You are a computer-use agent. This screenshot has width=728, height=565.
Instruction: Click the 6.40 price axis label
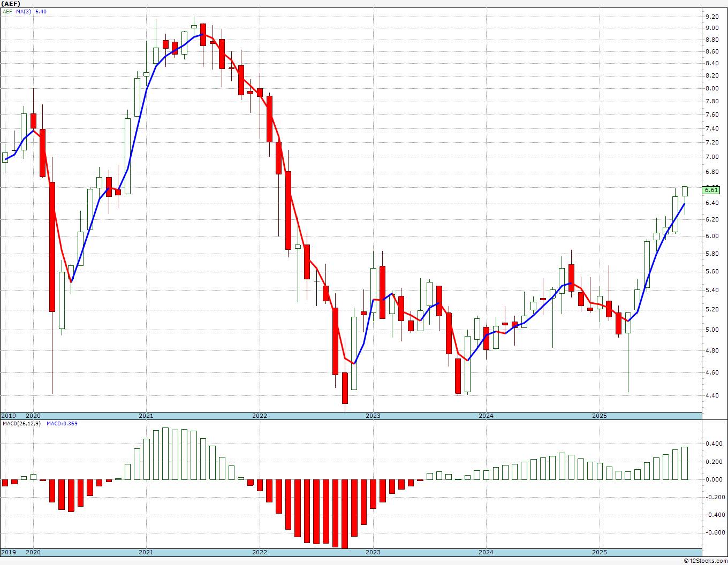pos(712,203)
